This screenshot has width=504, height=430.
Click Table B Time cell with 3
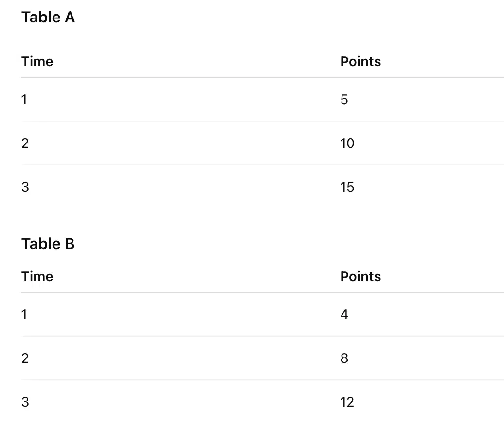(x=25, y=402)
